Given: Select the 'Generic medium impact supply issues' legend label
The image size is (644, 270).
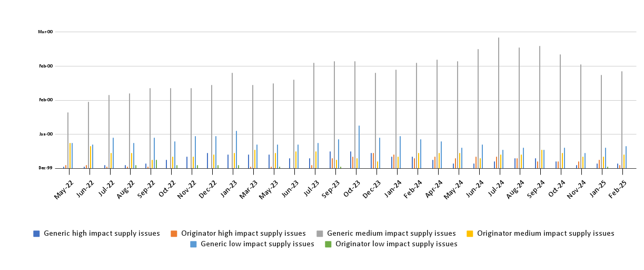Looking at the screenshot, I should point(391,234).
